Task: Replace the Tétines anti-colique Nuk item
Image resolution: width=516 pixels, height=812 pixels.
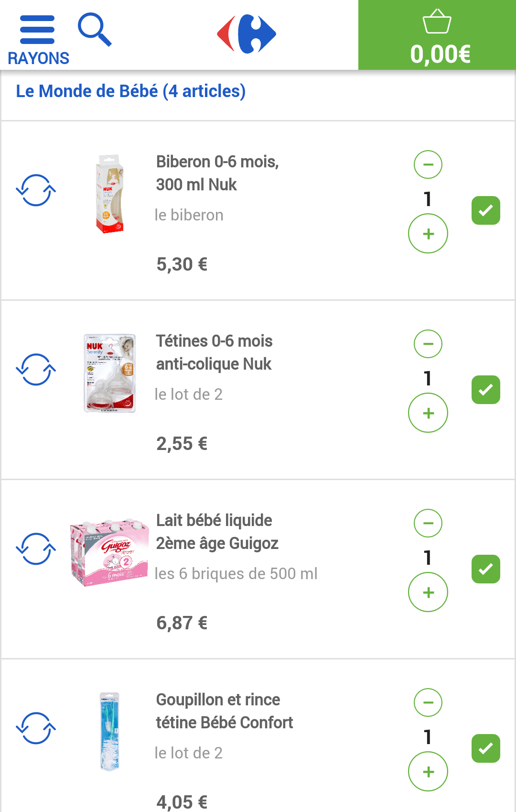Action: pos(36,370)
